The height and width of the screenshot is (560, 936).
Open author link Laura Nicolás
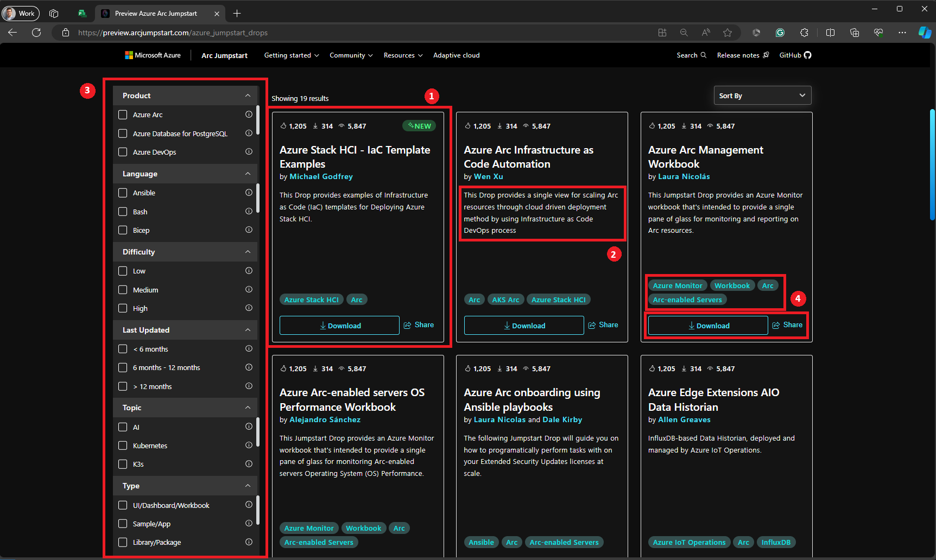tap(684, 176)
